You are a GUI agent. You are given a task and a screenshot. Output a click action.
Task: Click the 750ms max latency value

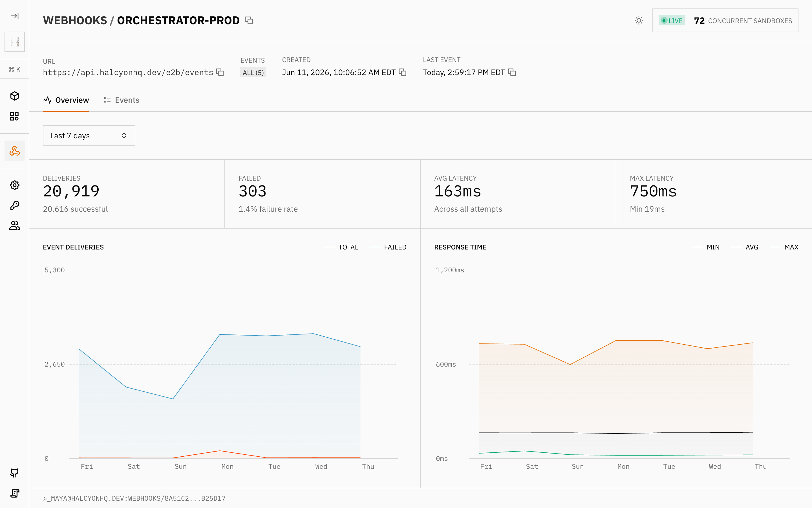click(653, 191)
